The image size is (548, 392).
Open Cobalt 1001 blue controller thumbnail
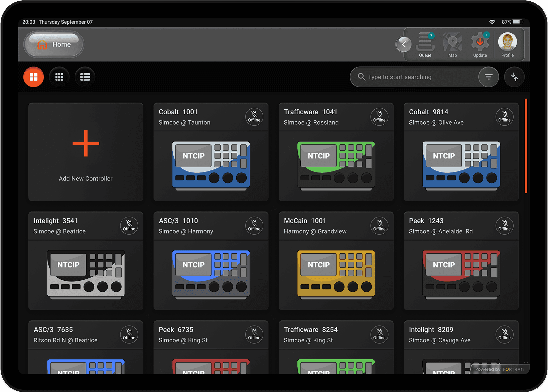(x=211, y=166)
